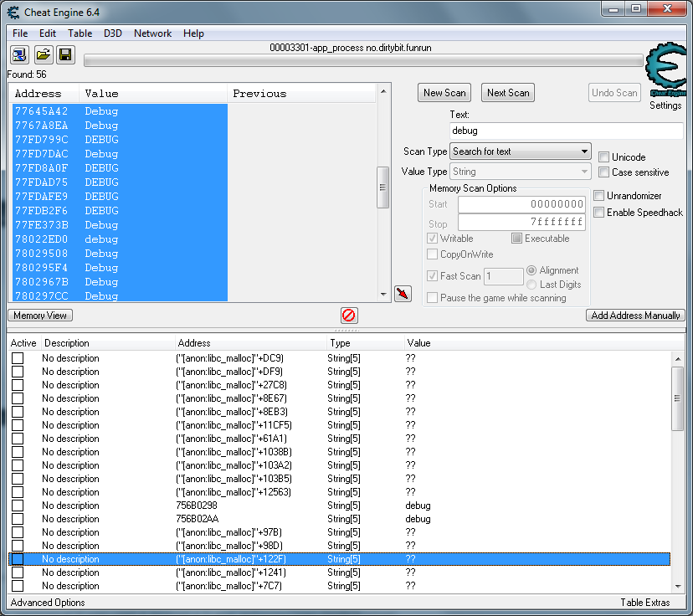Click the Stop address field
Image resolution: width=693 pixels, height=616 pixels.
522,222
